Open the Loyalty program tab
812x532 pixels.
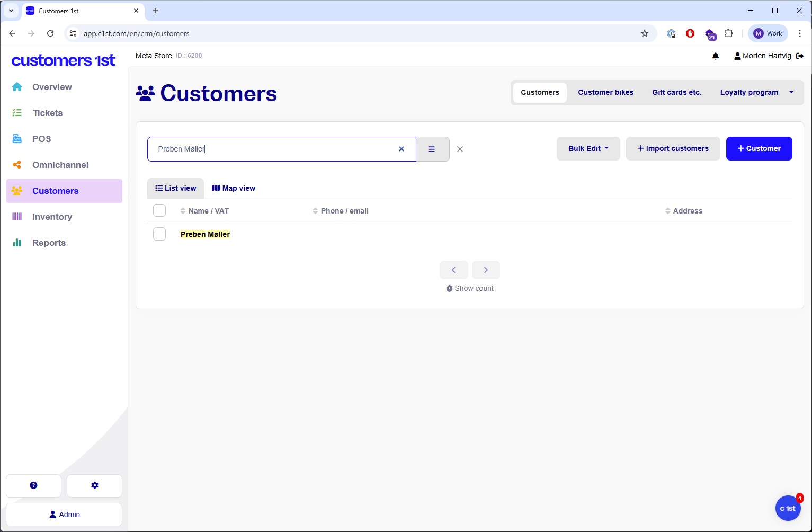coord(749,92)
